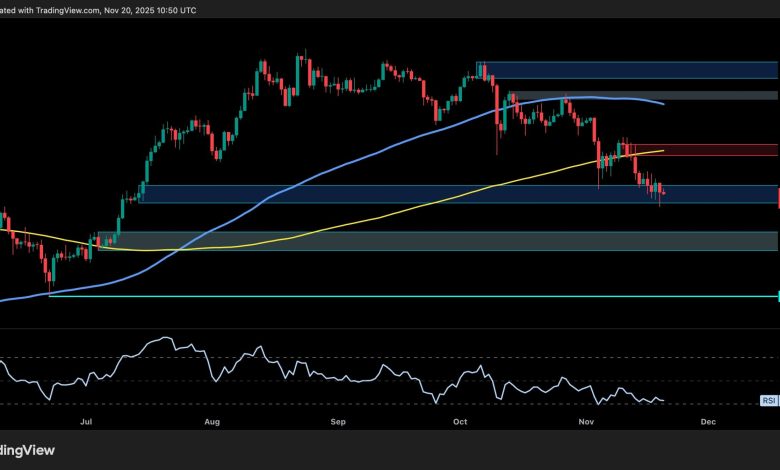This screenshot has height=470, width=780.
Task: Select the Aug label on time axis
Action: click(x=211, y=423)
